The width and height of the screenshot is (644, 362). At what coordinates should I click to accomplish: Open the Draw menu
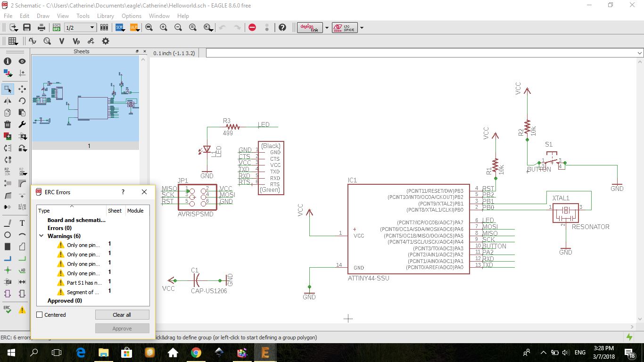click(x=43, y=16)
